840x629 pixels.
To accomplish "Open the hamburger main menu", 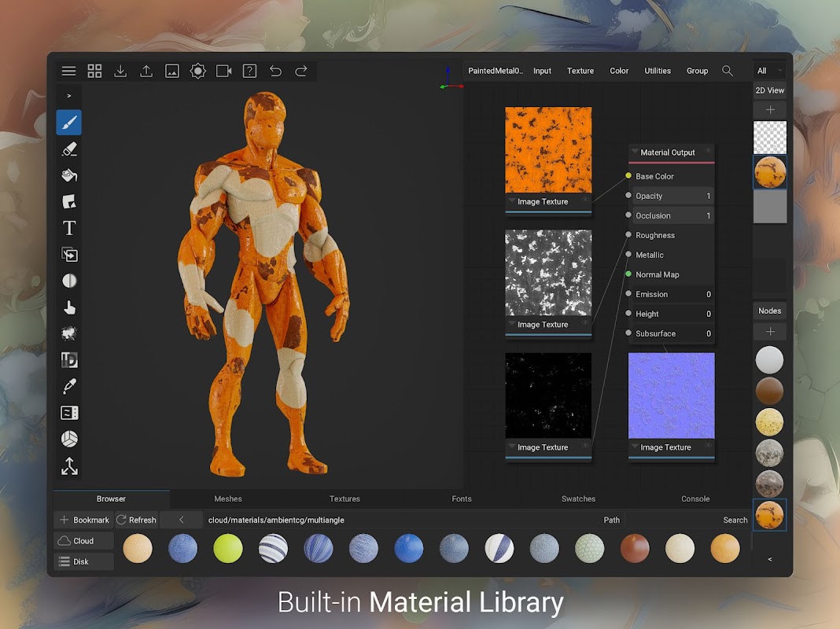I will point(69,71).
